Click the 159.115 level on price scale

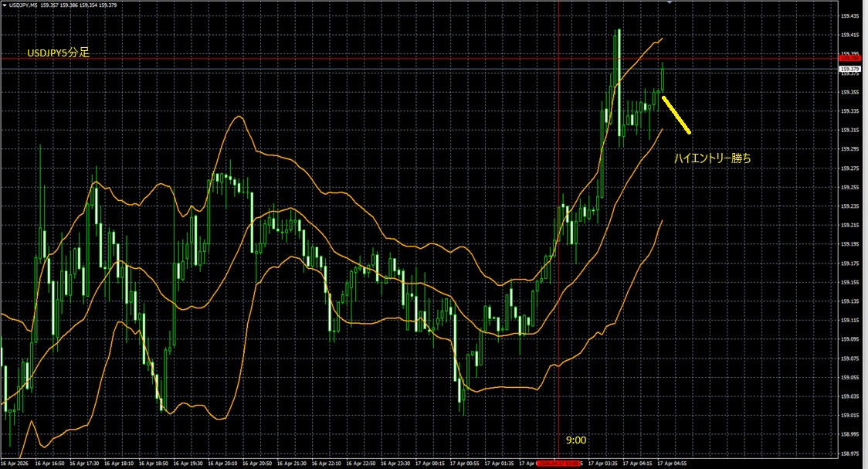(x=850, y=321)
